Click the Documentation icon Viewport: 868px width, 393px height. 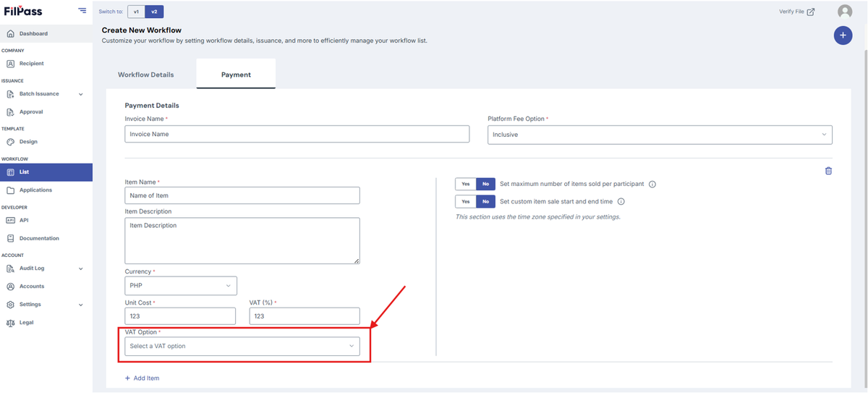(10, 238)
